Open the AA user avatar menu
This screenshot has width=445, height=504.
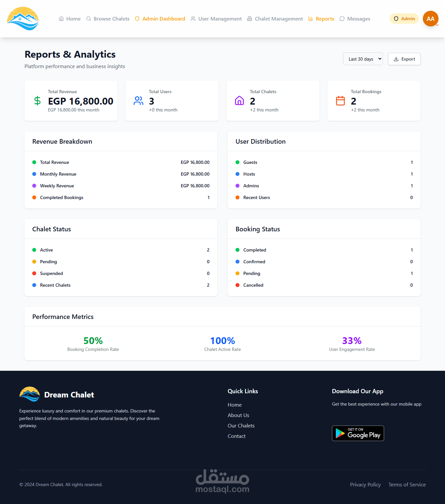[431, 19]
